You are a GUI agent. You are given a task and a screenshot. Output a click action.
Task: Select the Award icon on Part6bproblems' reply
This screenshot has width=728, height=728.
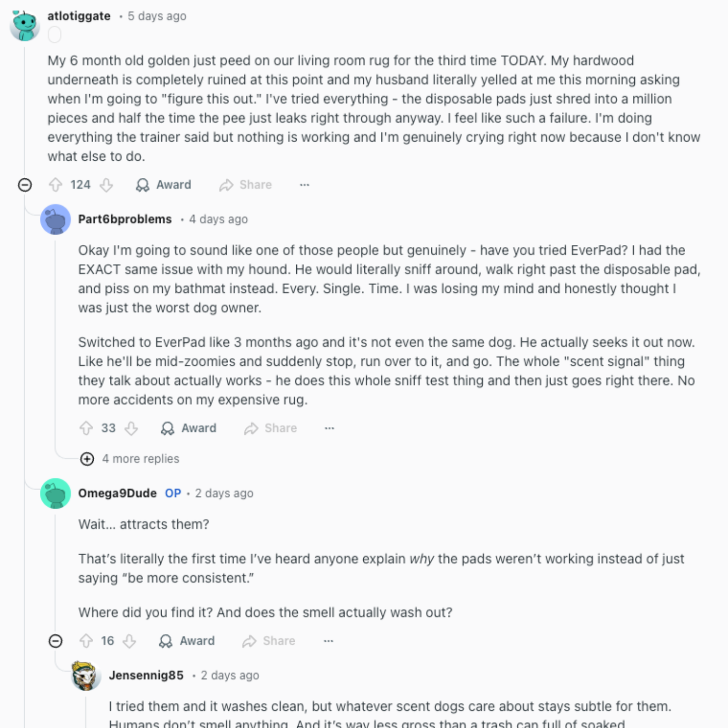click(x=167, y=428)
